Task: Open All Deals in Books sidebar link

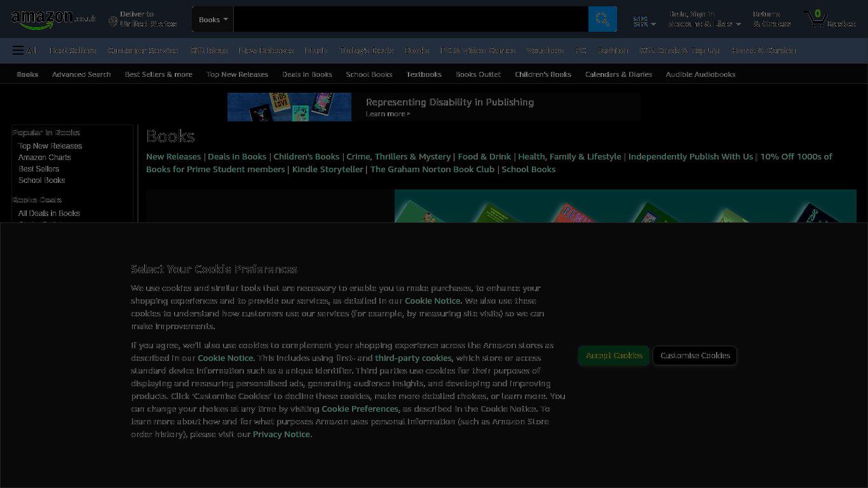Action: pyautogui.click(x=49, y=213)
